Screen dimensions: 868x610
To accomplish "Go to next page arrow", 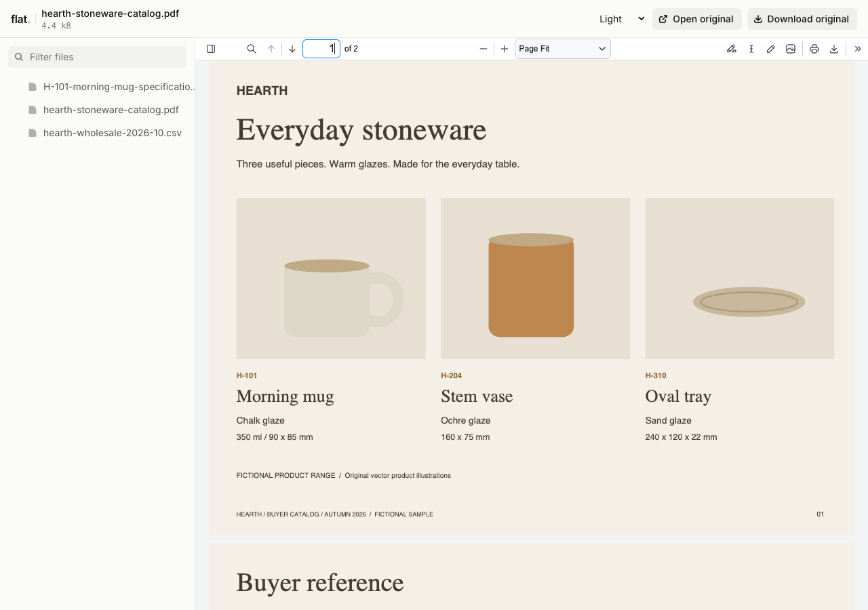I will pos(292,49).
